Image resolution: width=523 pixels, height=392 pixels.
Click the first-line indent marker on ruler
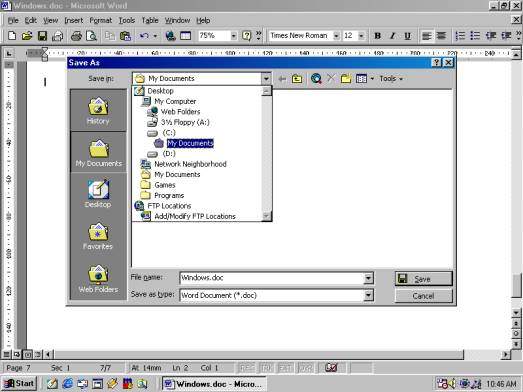point(44,51)
